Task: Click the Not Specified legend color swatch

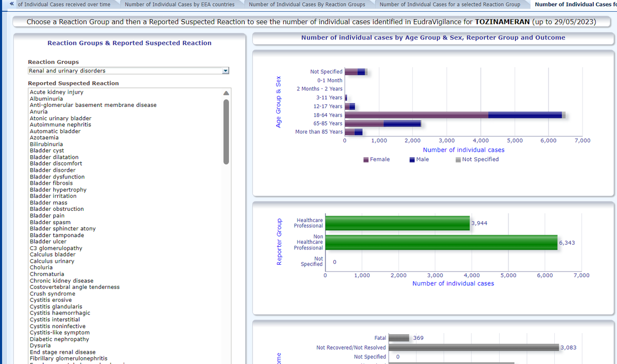Action: (458, 160)
